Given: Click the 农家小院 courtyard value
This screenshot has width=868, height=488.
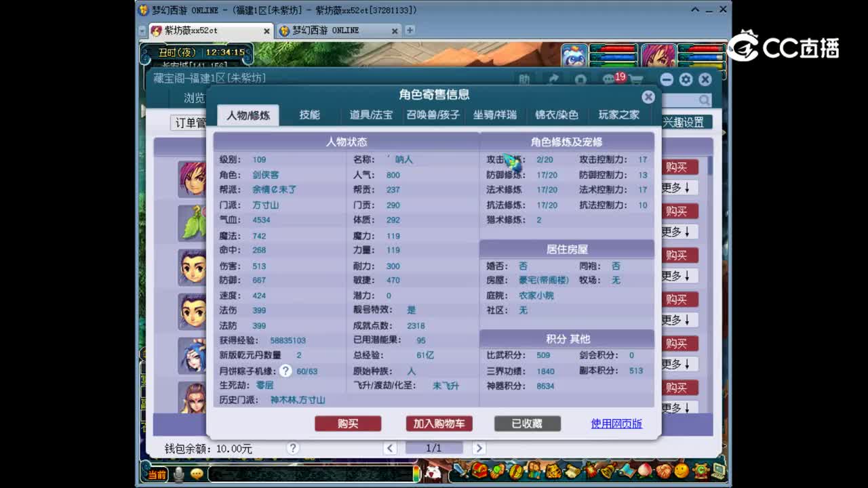Looking at the screenshot, I should click(x=536, y=296).
